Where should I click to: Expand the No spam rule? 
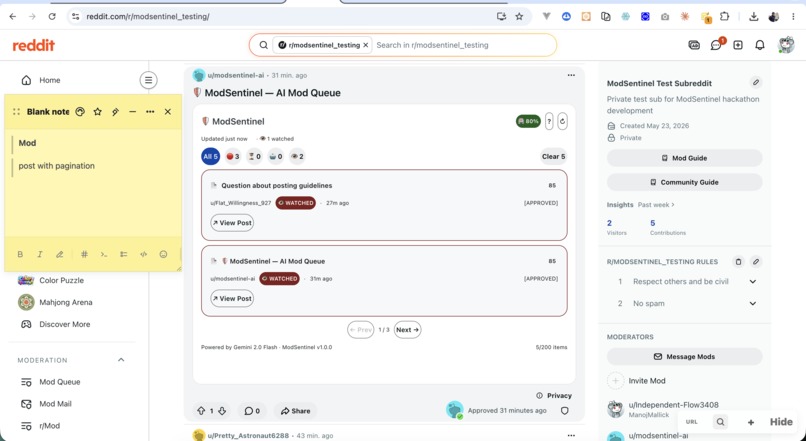click(x=753, y=303)
